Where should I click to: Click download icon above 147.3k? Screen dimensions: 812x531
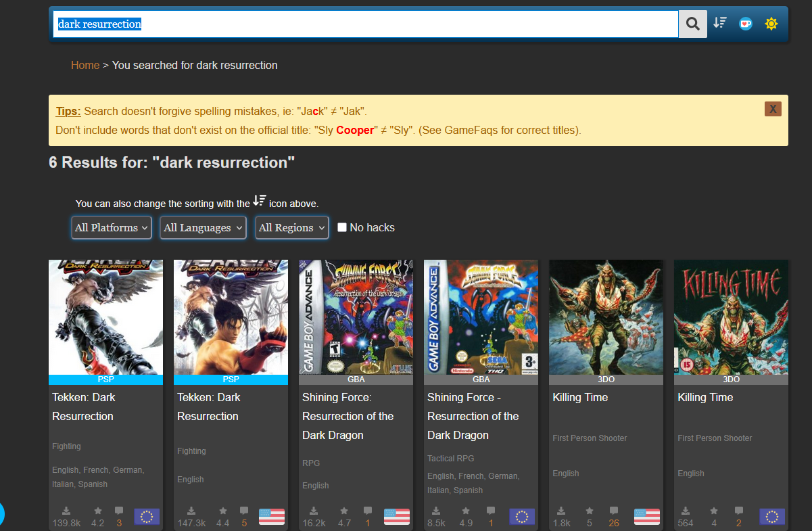191,511
